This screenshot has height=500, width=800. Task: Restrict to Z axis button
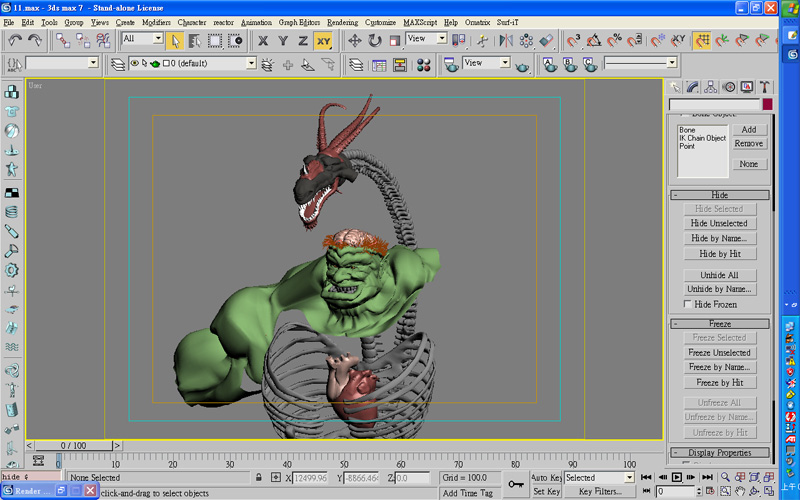303,41
